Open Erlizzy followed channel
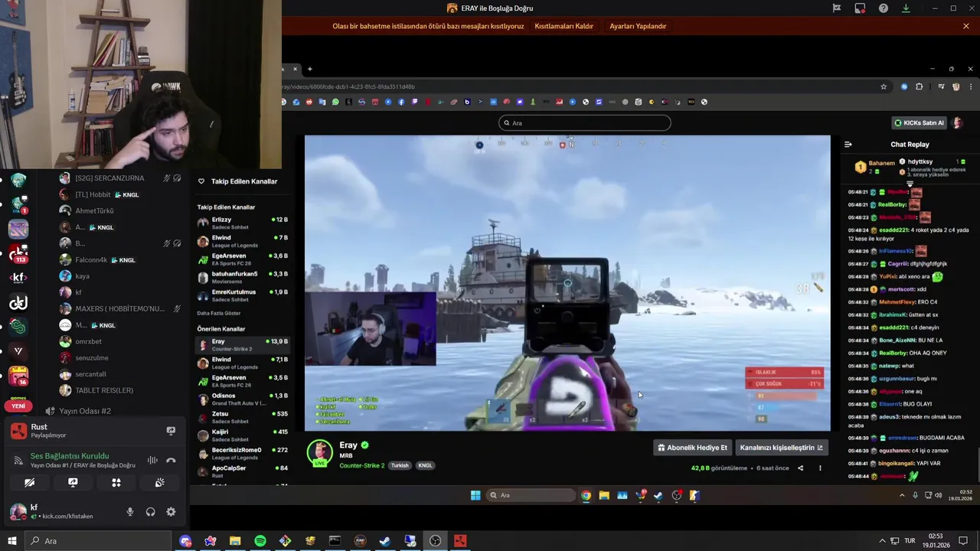 point(242,223)
